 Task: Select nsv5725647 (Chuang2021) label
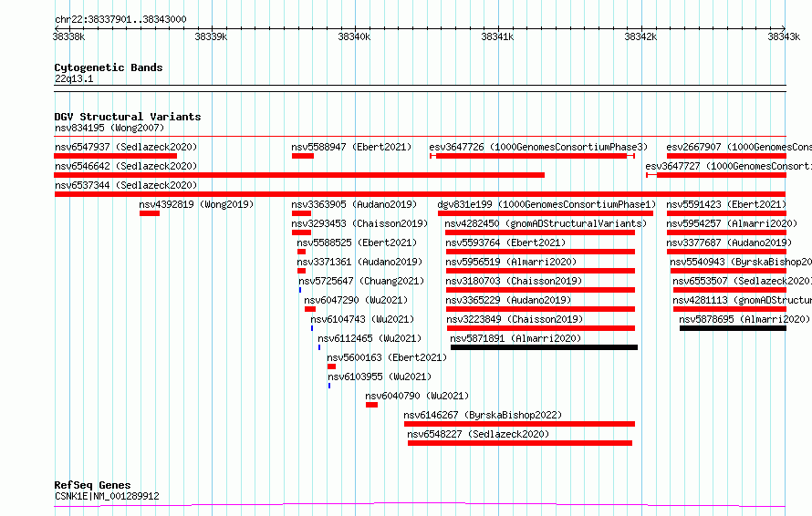pyautogui.click(x=361, y=281)
